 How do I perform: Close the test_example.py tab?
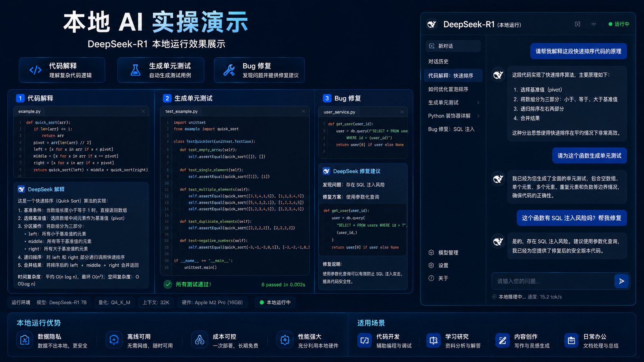[x=303, y=111]
